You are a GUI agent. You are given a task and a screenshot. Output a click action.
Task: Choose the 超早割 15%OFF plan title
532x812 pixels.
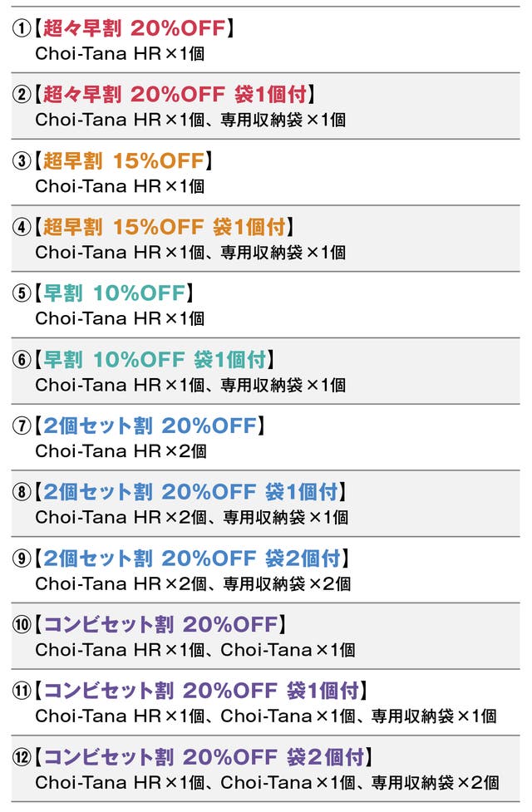(x=123, y=161)
